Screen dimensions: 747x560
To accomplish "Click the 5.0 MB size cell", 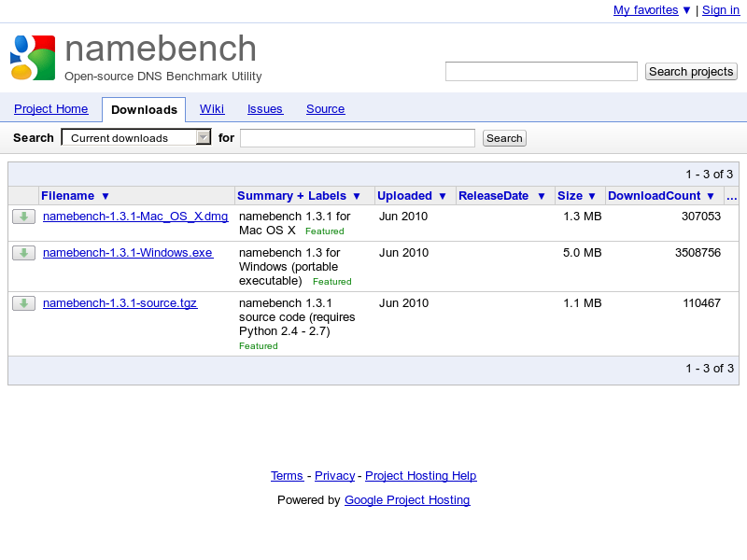I will (x=582, y=252).
